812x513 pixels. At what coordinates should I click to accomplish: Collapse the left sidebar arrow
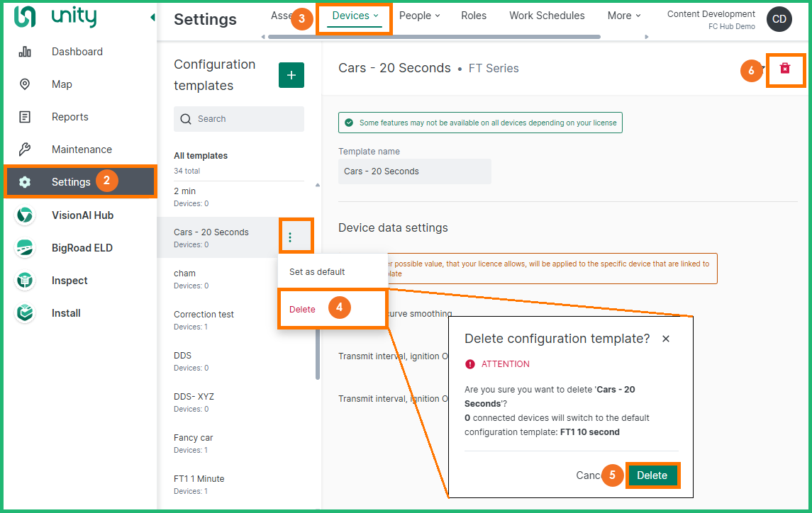coord(152,18)
